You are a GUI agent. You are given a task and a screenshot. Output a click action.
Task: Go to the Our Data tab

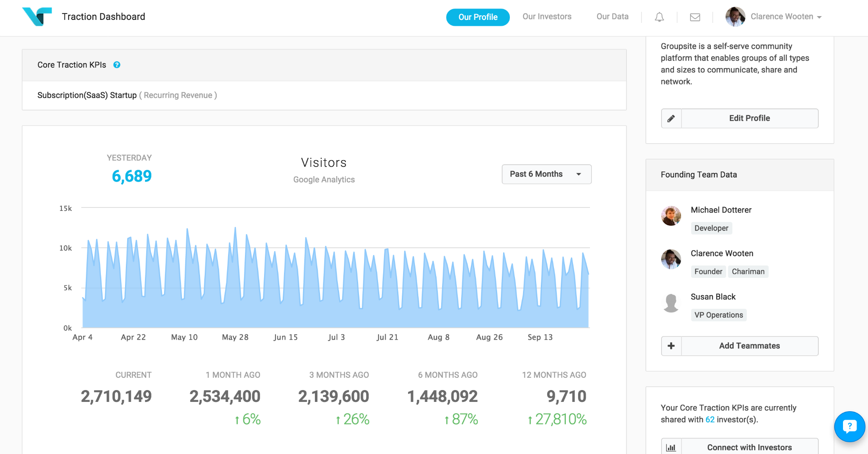point(612,17)
